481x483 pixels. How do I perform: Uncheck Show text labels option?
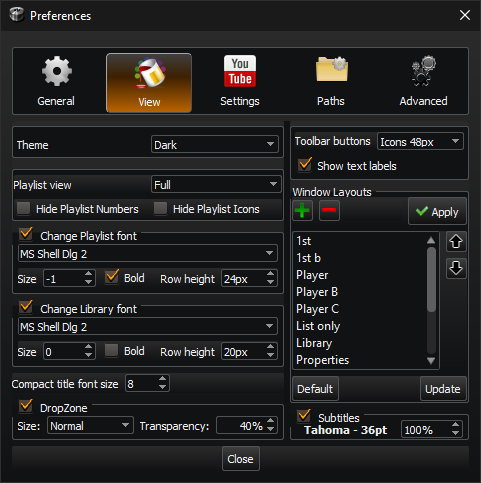305,165
